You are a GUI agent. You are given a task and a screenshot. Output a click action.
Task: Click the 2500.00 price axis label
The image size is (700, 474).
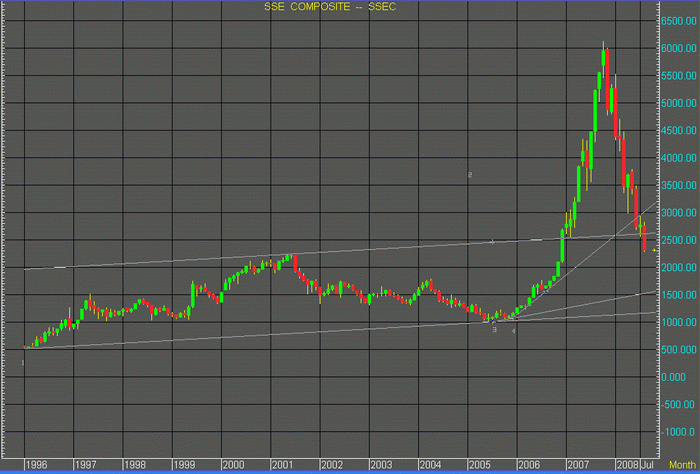[679, 240]
